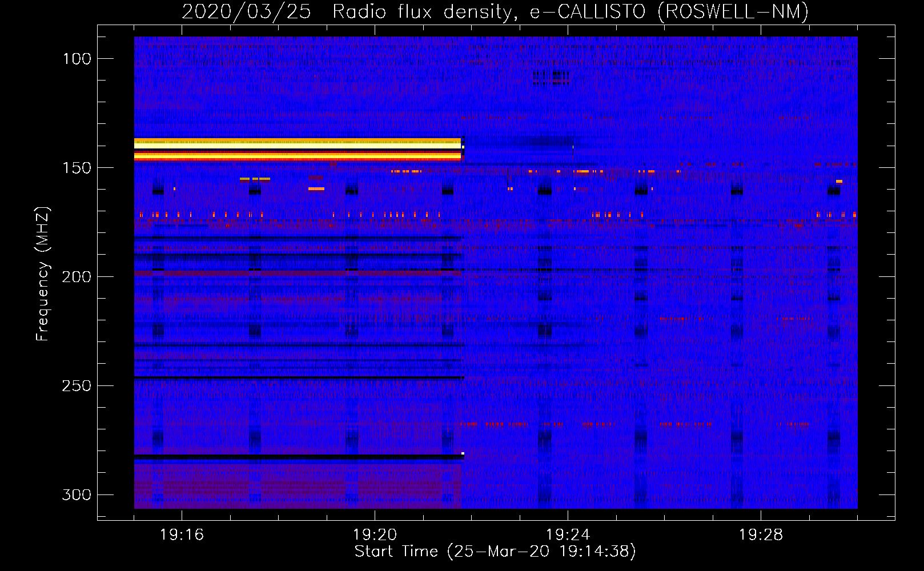Select the Frequency (MHZ) axis label

[x=43, y=274]
